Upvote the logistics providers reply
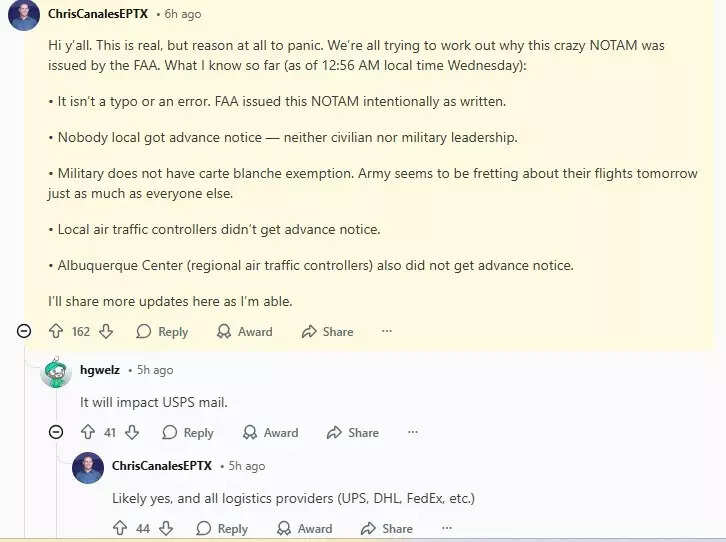The width and height of the screenshot is (726, 542). 120,528
